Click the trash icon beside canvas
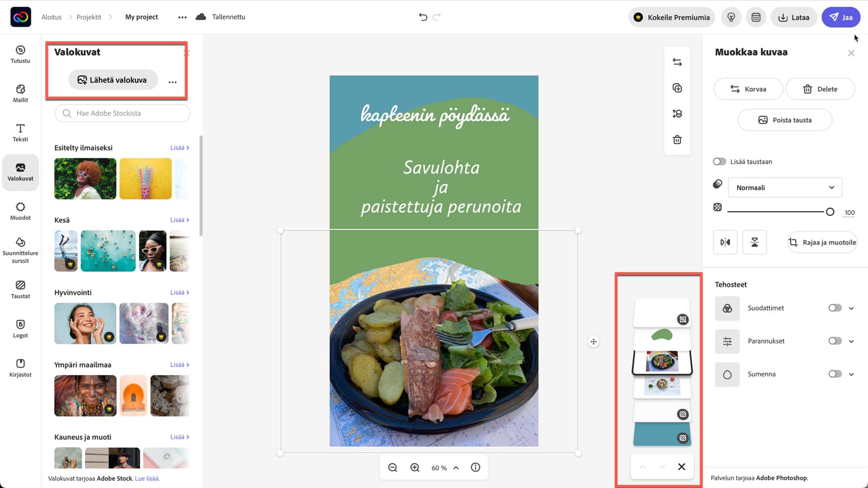Screen dimensions: 868x488 [677, 139]
